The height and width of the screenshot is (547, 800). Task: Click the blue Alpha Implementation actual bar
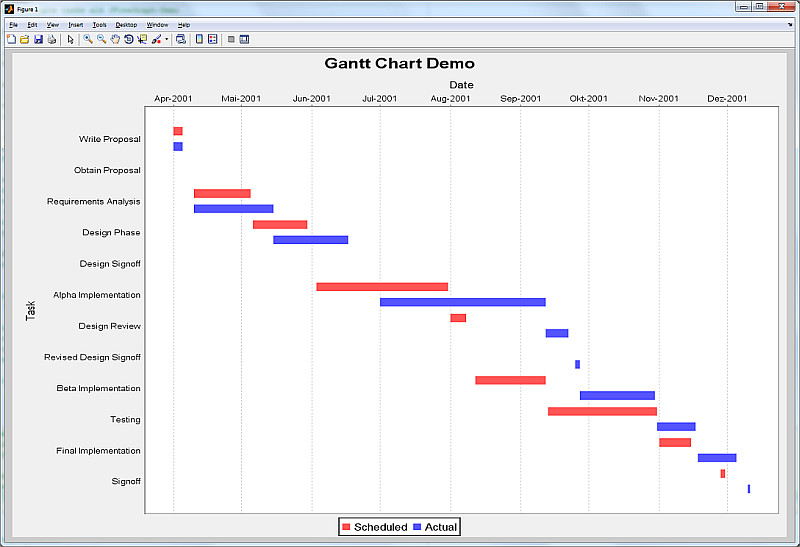463,302
